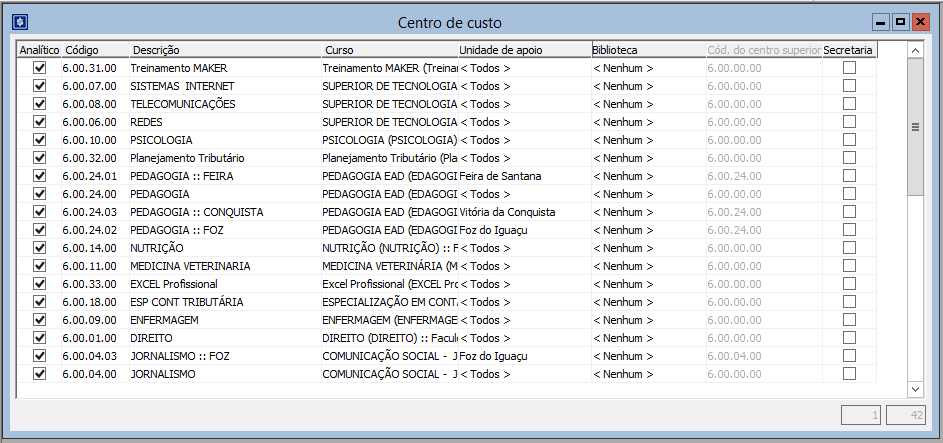The height and width of the screenshot is (443, 943).
Task: Click the scrollbar up arrow
Action: pos(915,48)
